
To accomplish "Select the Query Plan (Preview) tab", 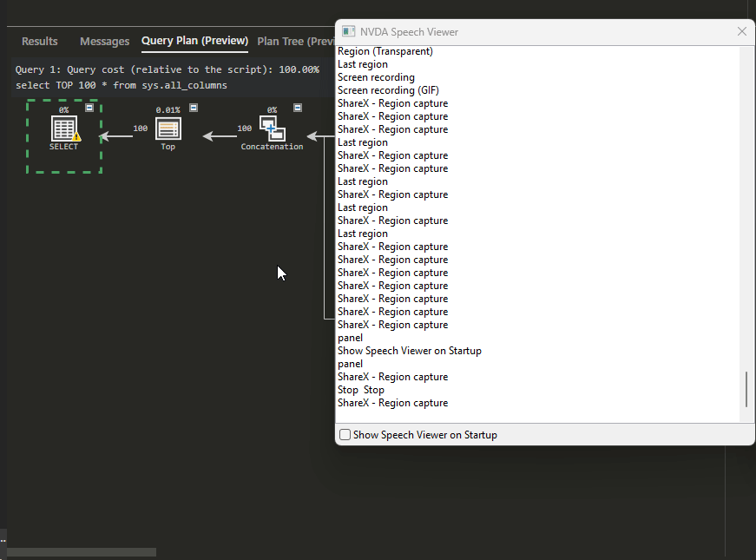I will (x=194, y=41).
